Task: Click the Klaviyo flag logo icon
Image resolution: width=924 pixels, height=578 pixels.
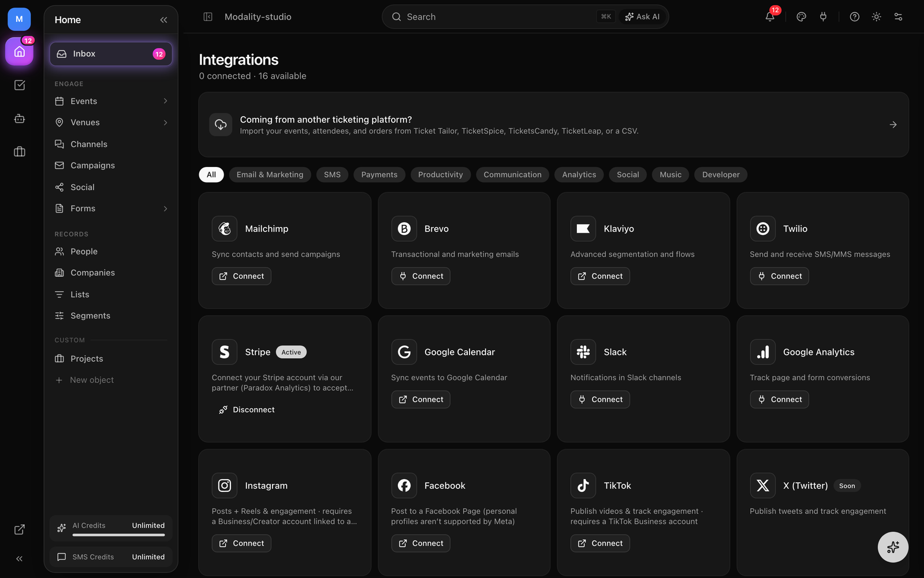Action: (x=583, y=229)
